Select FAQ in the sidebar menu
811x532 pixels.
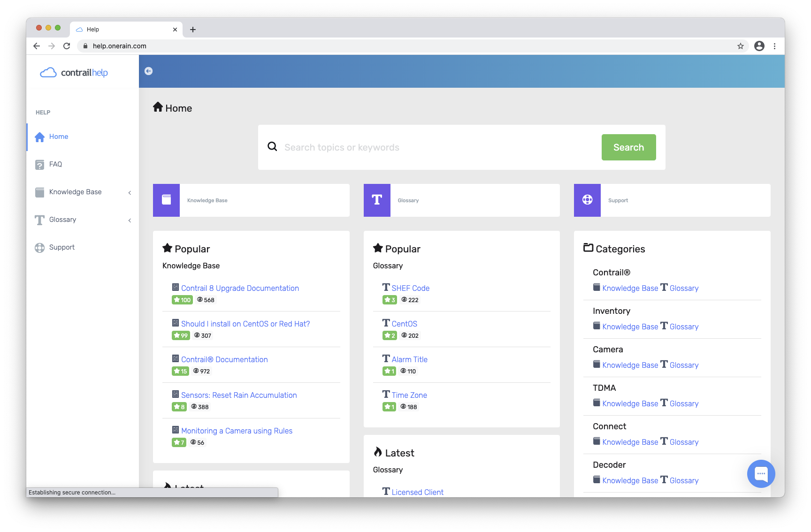pos(55,164)
